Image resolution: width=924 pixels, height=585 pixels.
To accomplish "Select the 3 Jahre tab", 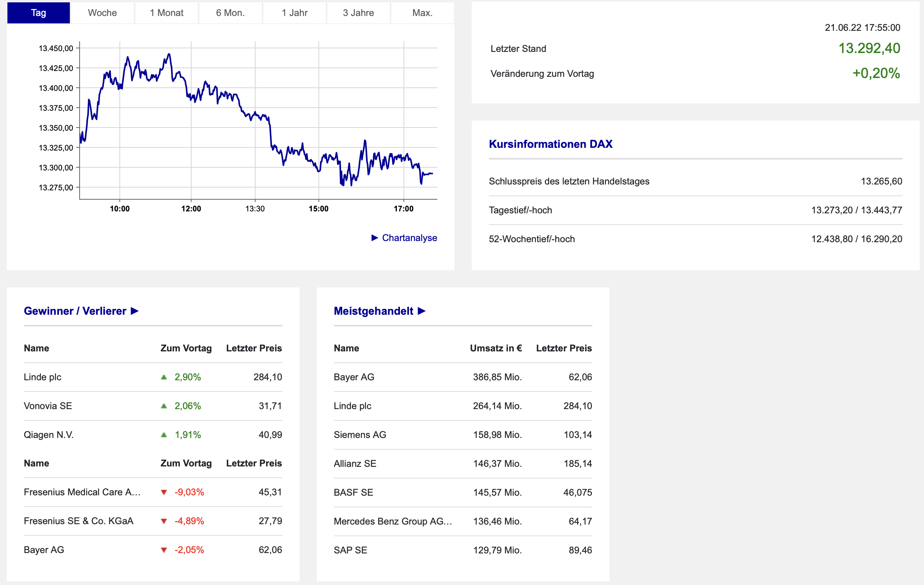I will [x=358, y=13].
